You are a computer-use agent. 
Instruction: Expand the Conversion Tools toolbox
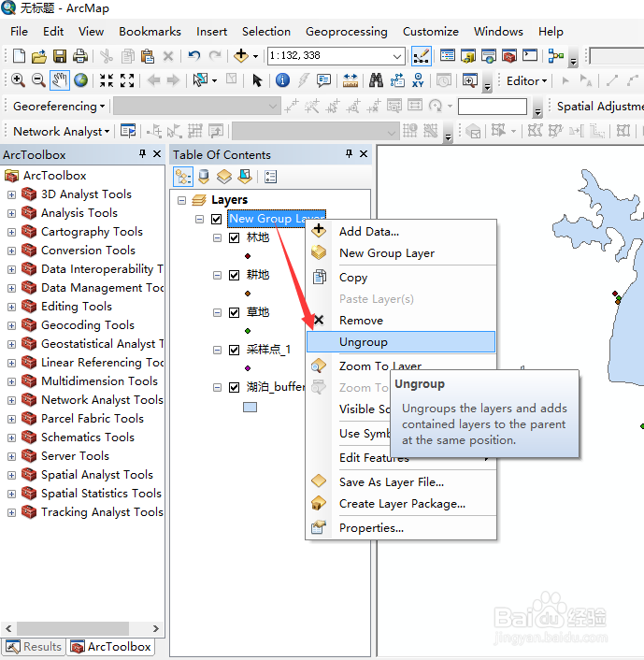pos(11,251)
